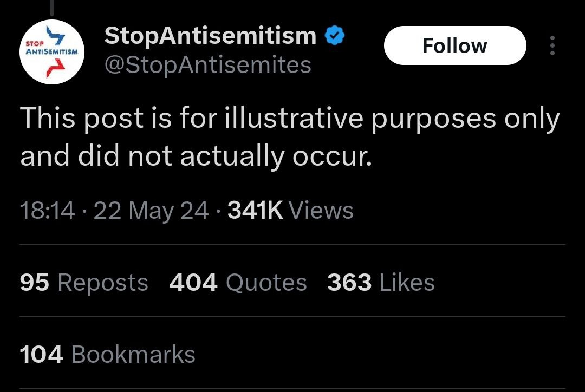This screenshot has width=585, height=392.
Task: View the 341K view count number
Action: click(255, 211)
